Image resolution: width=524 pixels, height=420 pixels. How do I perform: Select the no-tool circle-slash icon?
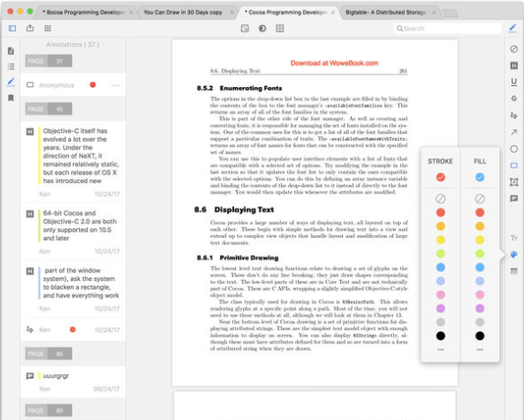pyautogui.click(x=514, y=49)
